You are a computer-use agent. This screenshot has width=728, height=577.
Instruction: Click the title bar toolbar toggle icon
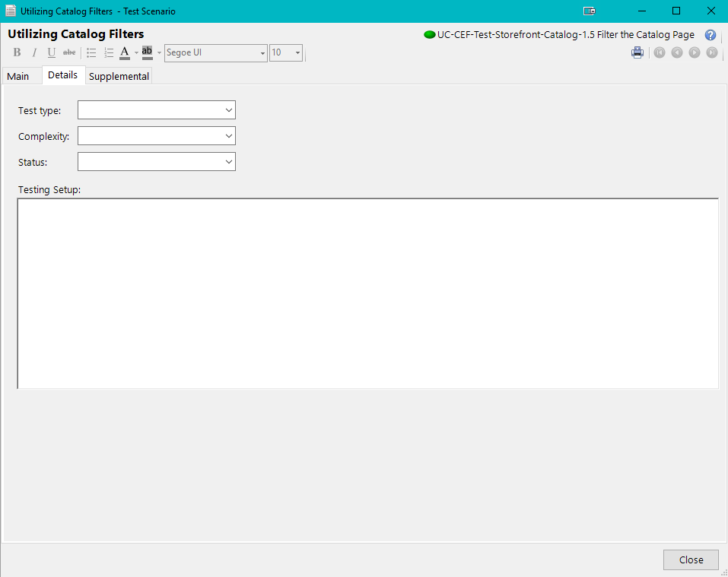[590, 11]
